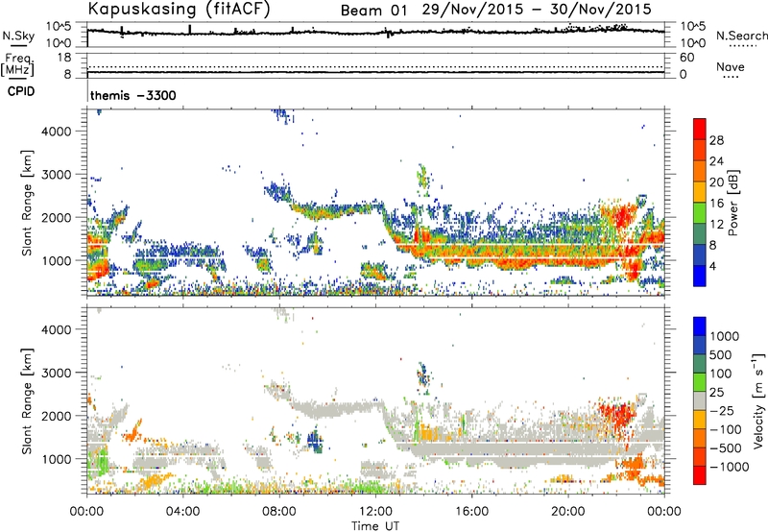Screen dimensions: 768x532
Task: Click the Kapuskasing (fitACF) title
Action: point(179,9)
